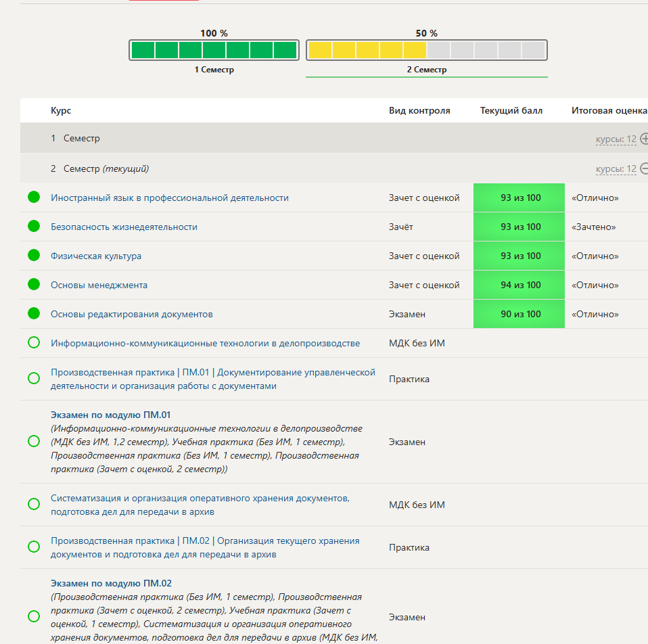Switch to the 1 Семестр tab

[214, 70]
